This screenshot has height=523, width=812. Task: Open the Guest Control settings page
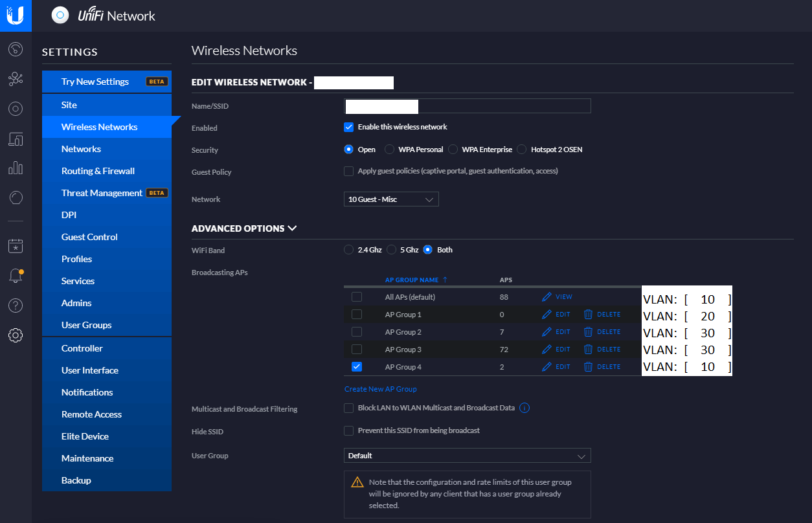pyautogui.click(x=89, y=237)
